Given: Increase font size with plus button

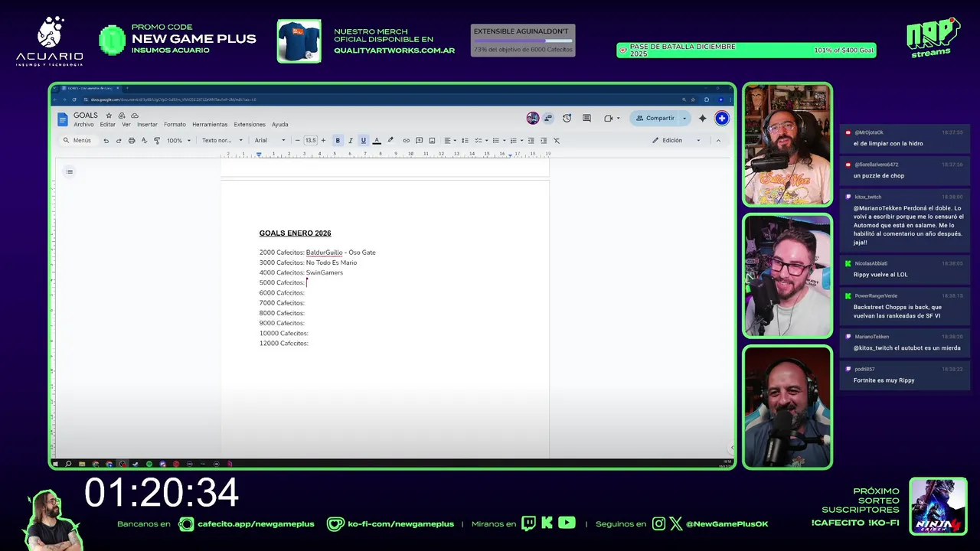Looking at the screenshot, I should [323, 141].
